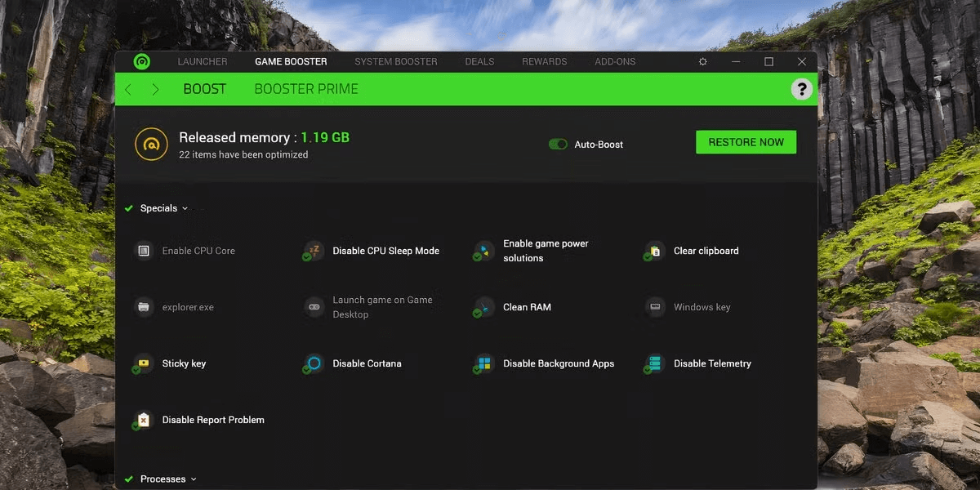The height and width of the screenshot is (490, 980).
Task: Uncheck the Processes green checkmark
Action: (x=129, y=479)
